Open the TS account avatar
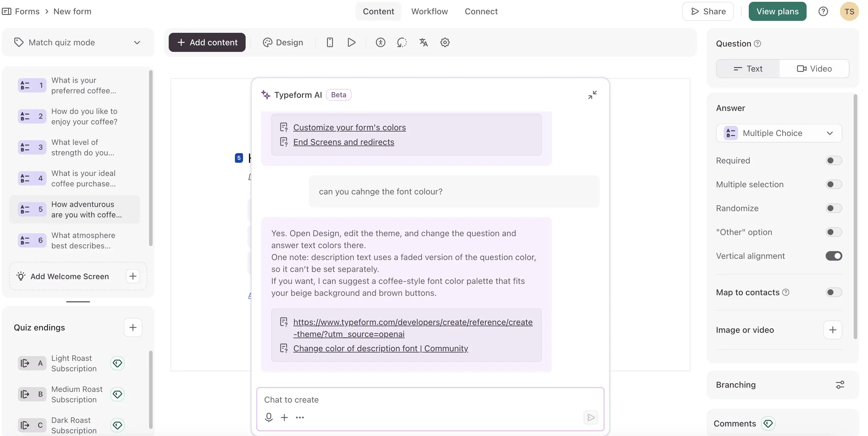Image resolution: width=868 pixels, height=436 pixels. (849, 11)
